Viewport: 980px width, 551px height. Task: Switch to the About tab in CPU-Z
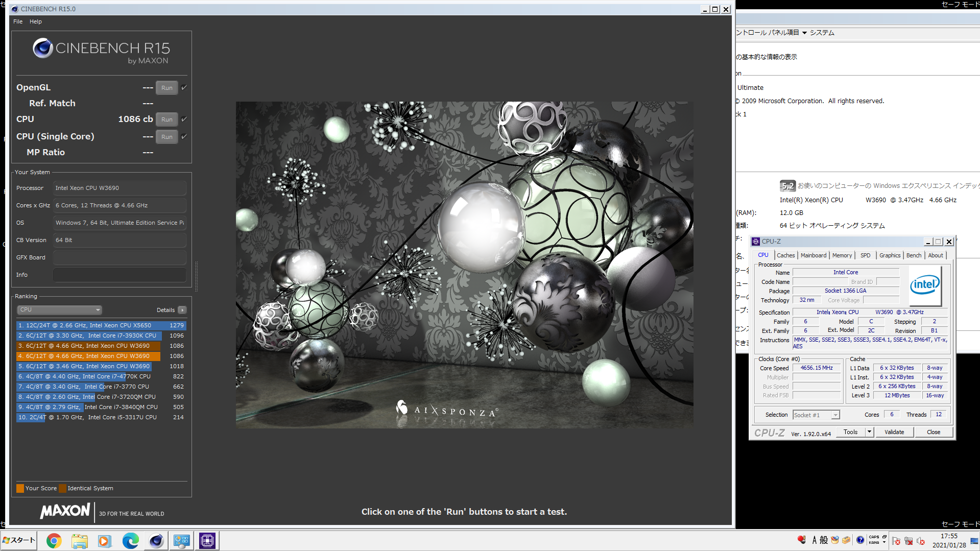point(936,255)
